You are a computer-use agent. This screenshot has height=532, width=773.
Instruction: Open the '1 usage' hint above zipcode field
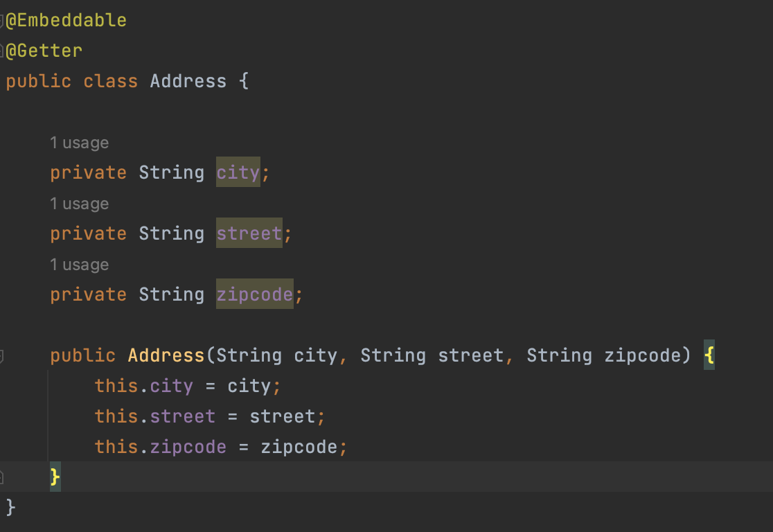80,265
